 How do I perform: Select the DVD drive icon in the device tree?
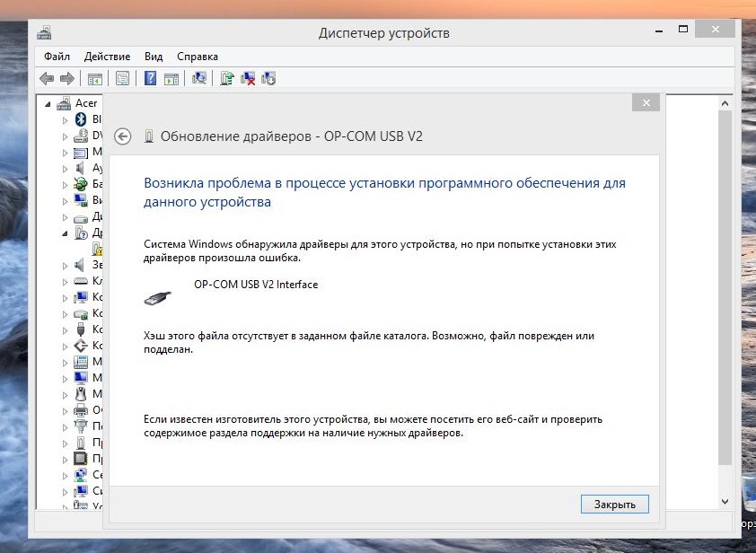pyautogui.click(x=81, y=136)
